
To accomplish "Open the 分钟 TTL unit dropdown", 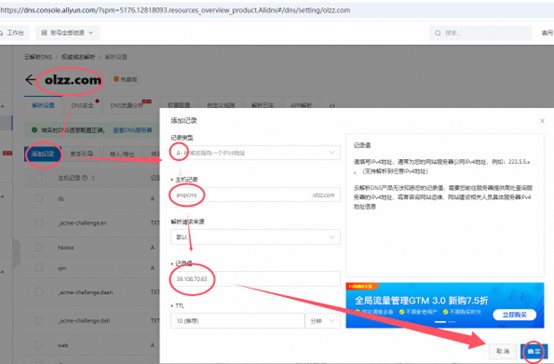I will tap(323, 321).
